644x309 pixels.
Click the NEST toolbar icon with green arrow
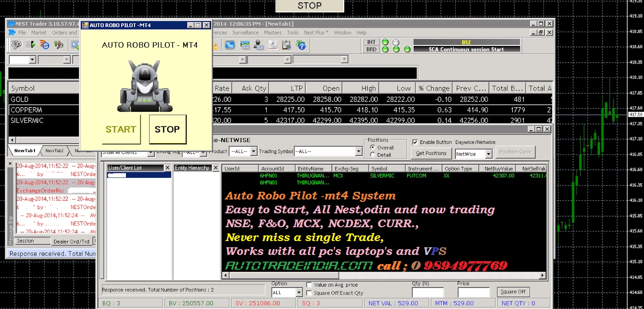[x=31, y=45]
